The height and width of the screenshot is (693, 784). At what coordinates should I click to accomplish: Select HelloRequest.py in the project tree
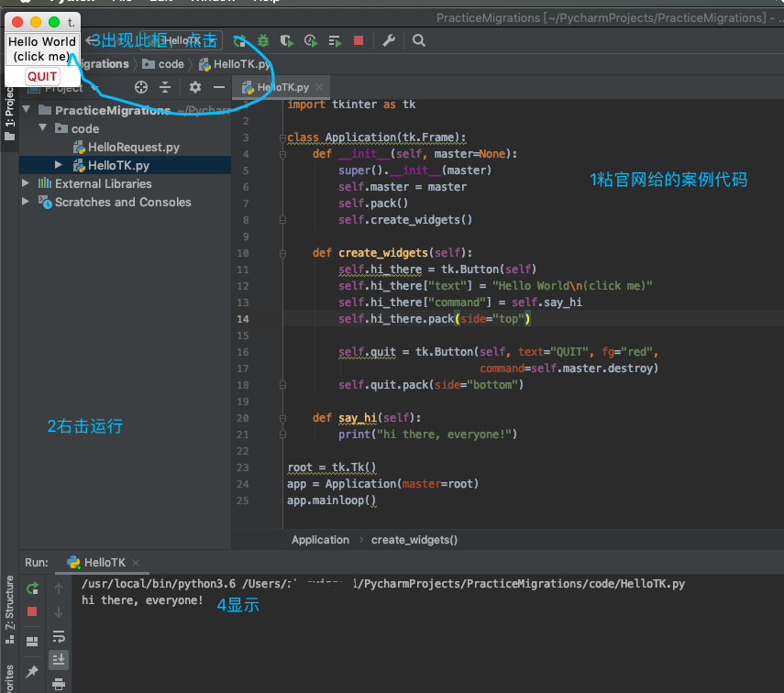125,147
